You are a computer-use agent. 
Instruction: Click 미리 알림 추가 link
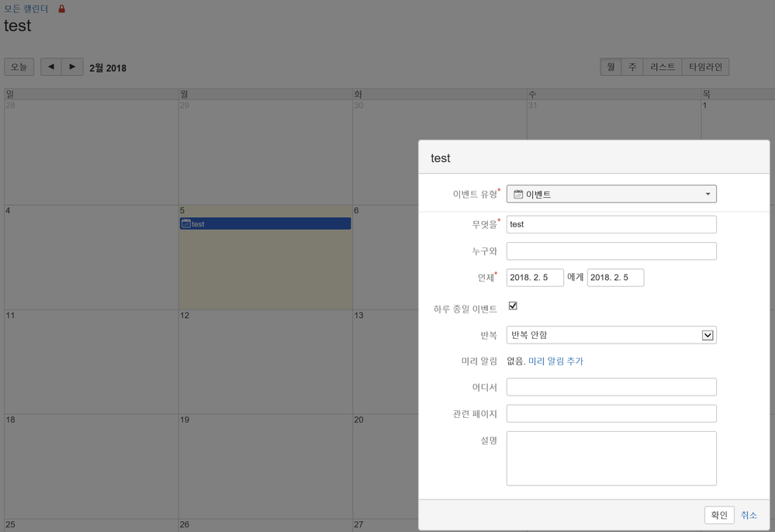tap(555, 361)
